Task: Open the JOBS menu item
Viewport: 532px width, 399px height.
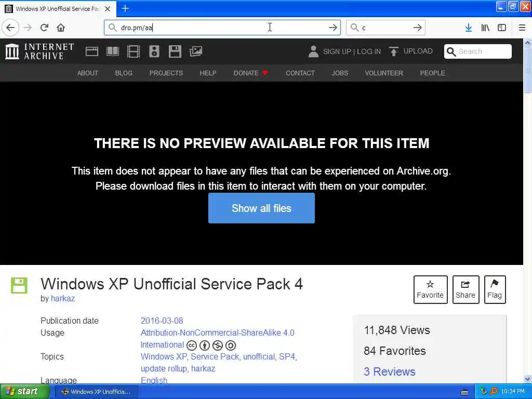Action: click(340, 73)
